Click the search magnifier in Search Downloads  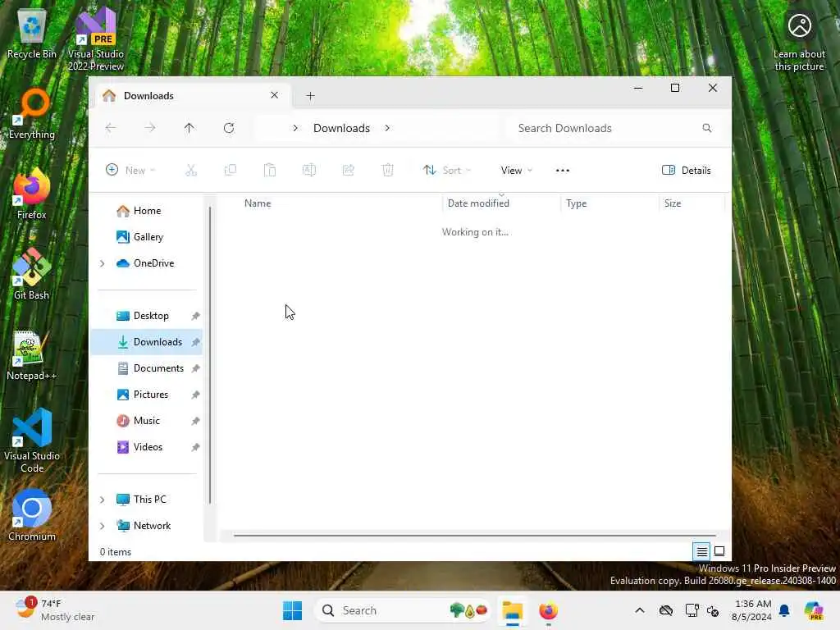tap(707, 128)
